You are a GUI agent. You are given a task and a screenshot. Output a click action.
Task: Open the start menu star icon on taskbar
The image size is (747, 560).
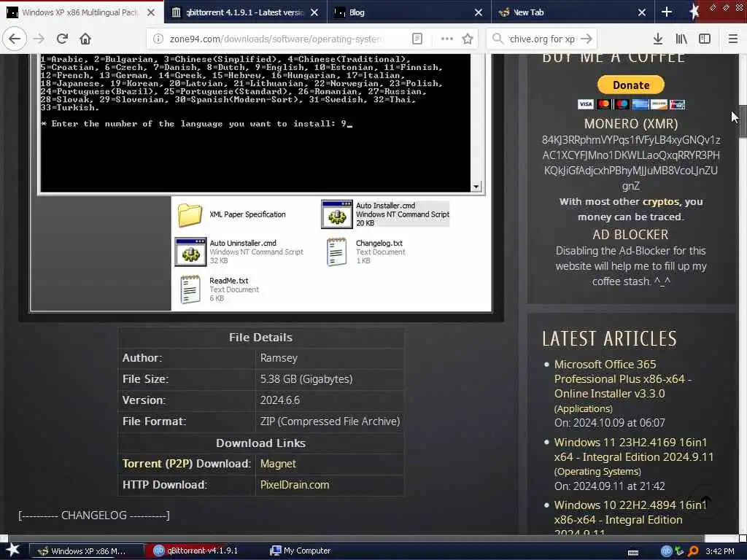[12, 551]
